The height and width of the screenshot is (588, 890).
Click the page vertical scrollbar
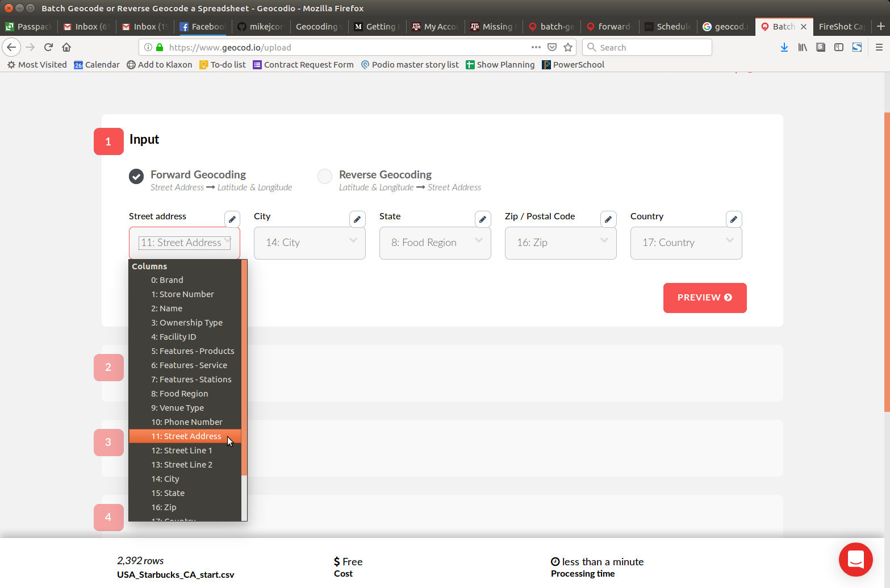tap(887, 261)
